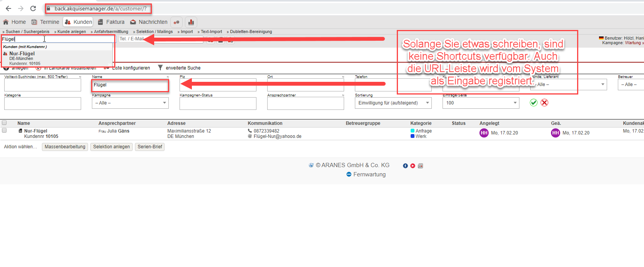Focus the Ansprechpartner filter field
Image resolution: width=644 pixels, height=267 pixels.
point(306,103)
